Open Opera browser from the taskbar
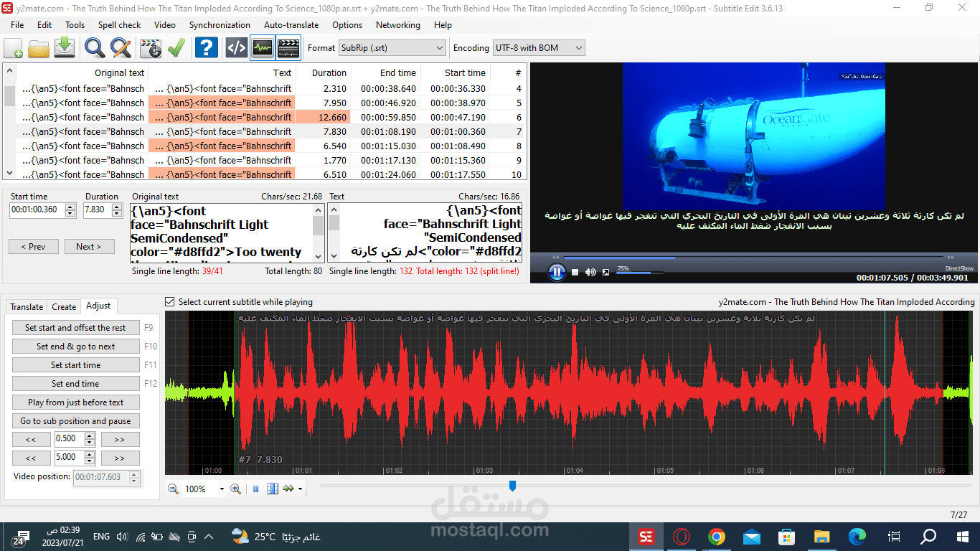This screenshot has width=980, height=551. 682,536
